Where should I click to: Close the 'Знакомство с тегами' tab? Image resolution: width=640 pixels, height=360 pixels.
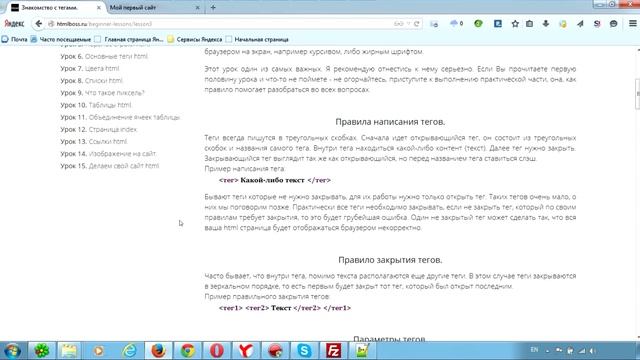tap(99, 7)
